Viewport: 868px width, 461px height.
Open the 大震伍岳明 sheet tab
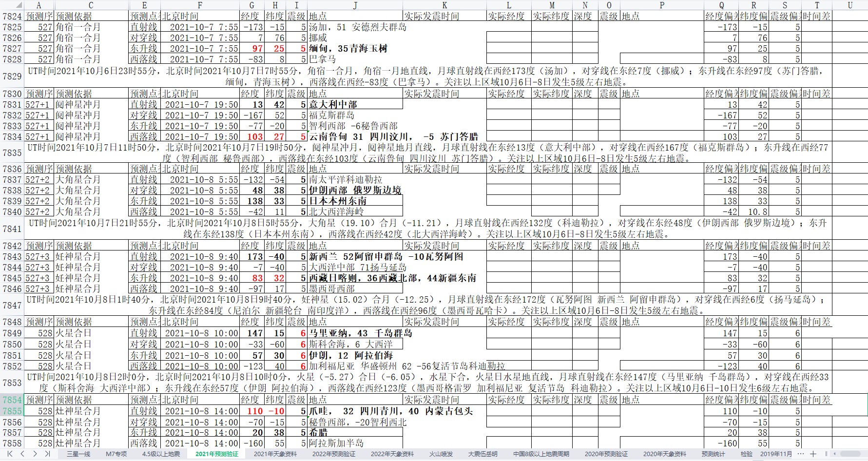483,454
